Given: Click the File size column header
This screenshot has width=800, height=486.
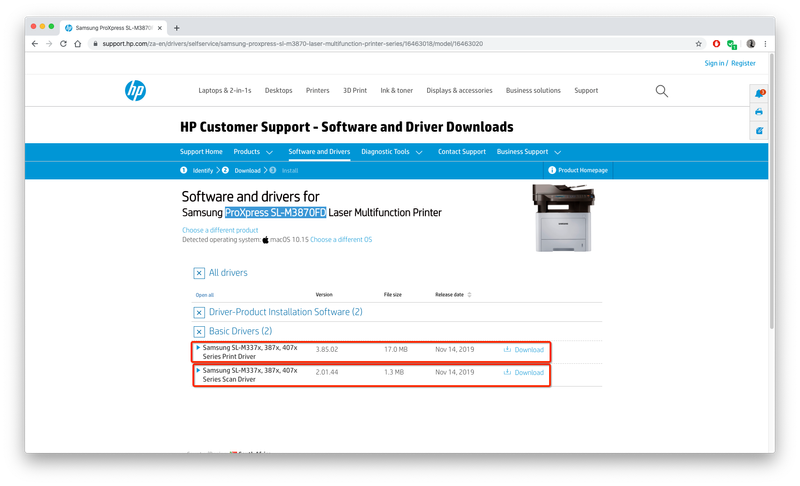Looking at the screenshot, I should pyautogui.click(x=393, y=295).
